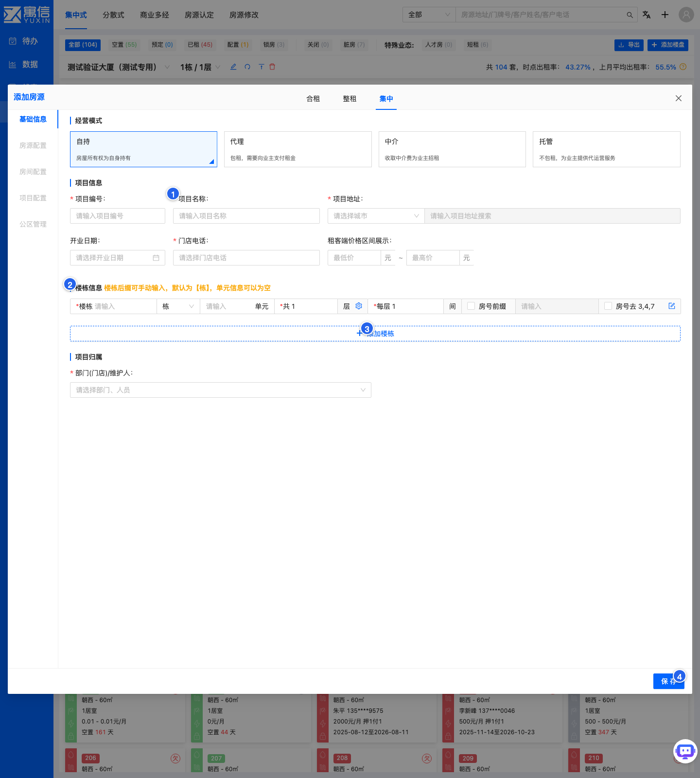Open the 请选择城市 dropdown
Image resolution: width=700 pixels, height=778 pixels.
[376, 216]
